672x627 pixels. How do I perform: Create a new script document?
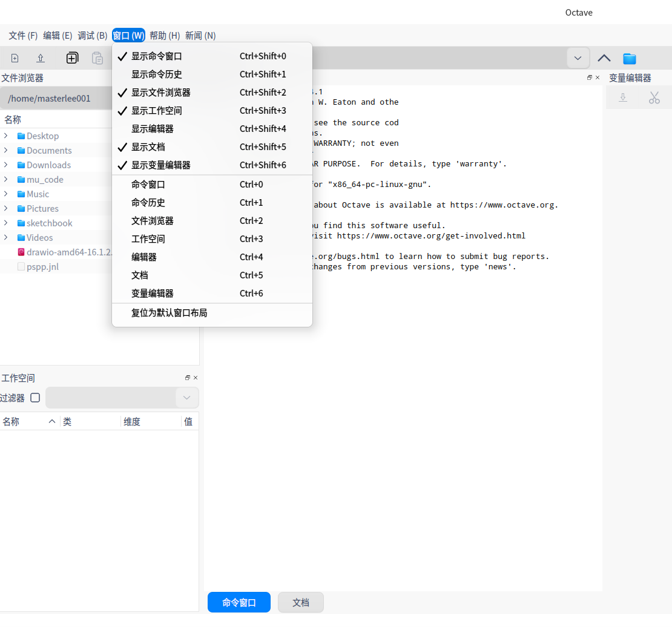(x=13, y=57)
